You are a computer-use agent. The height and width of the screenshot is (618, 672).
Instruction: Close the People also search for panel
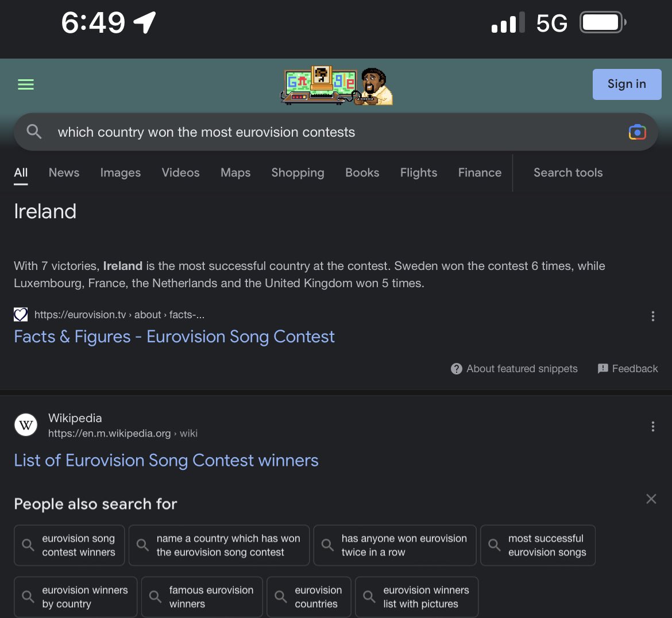651,499
